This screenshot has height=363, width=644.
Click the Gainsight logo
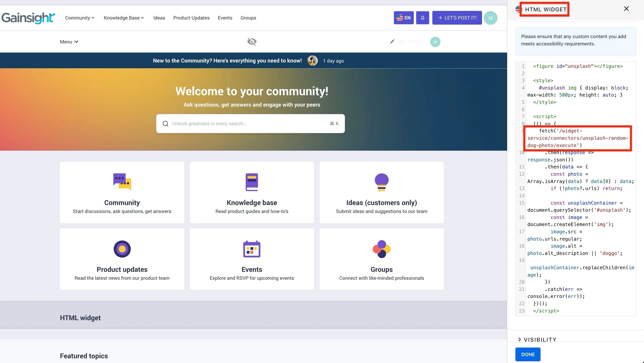pos(28,18)
